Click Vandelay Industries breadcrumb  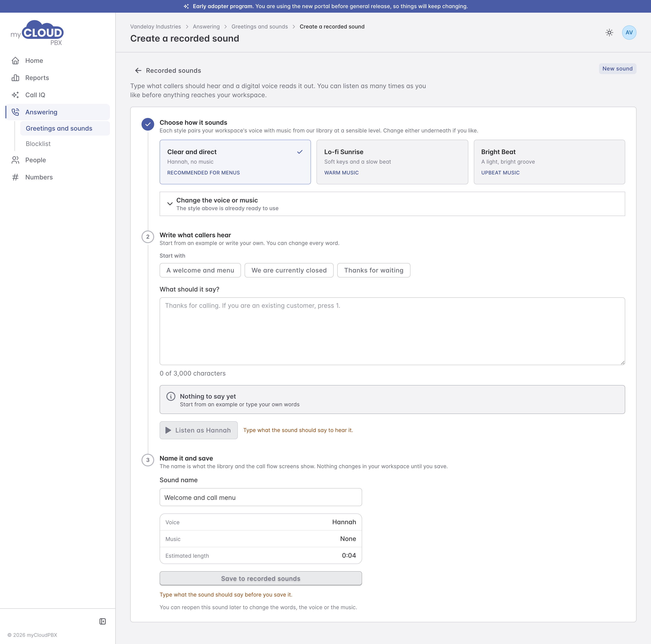click(156, 27)
